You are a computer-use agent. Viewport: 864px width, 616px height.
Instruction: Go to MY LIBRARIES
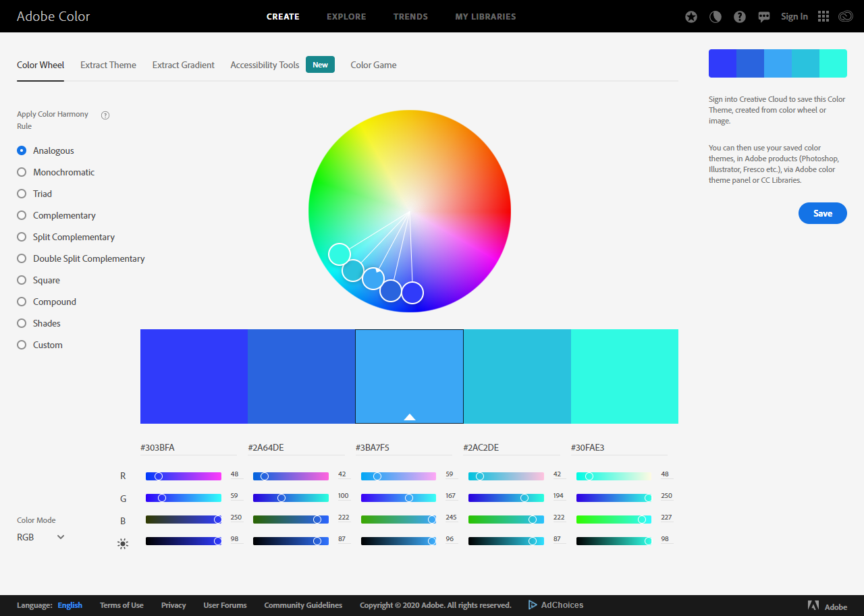(485, 17)
